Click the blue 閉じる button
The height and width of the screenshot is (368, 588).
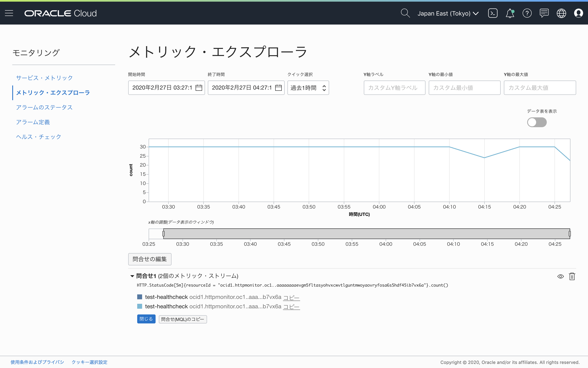(146, 319)
